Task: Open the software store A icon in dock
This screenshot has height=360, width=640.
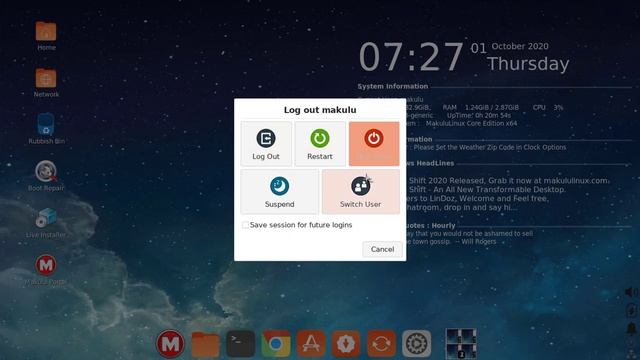Action: tap(311, 343)
